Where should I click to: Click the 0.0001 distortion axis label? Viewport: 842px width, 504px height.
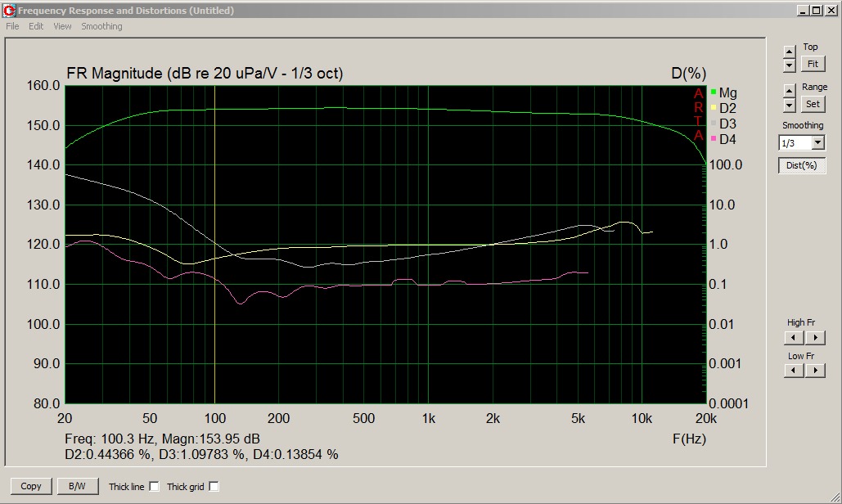tap(729, 403)
